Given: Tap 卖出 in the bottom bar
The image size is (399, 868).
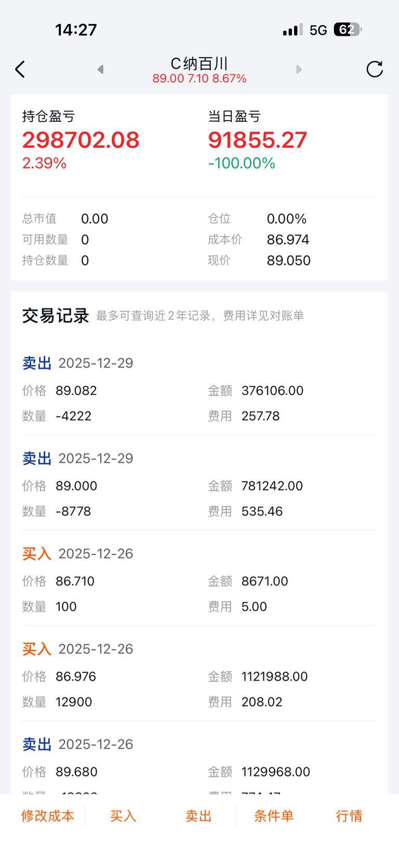Looking at the screenshot, I should (198, 815).
